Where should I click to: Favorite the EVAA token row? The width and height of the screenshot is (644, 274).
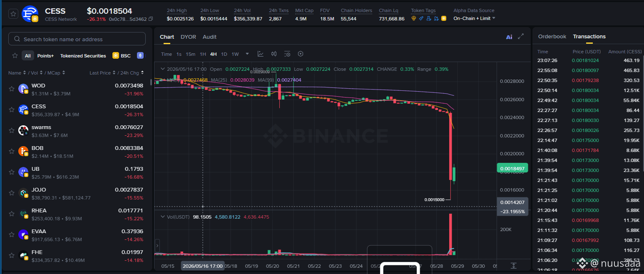point(12,234)
